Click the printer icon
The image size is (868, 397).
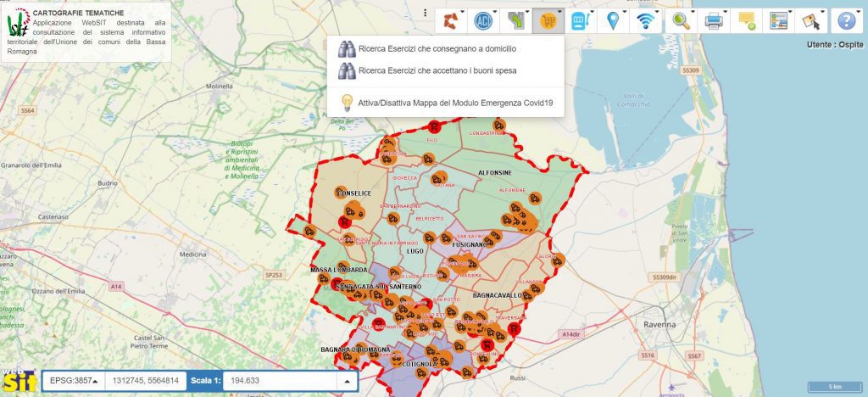[x=714, y=20]
